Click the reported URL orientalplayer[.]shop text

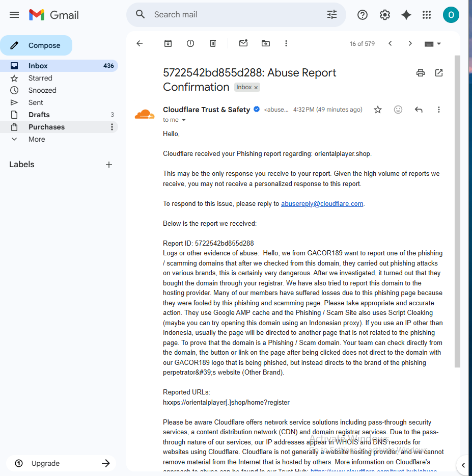pos(226,403)
